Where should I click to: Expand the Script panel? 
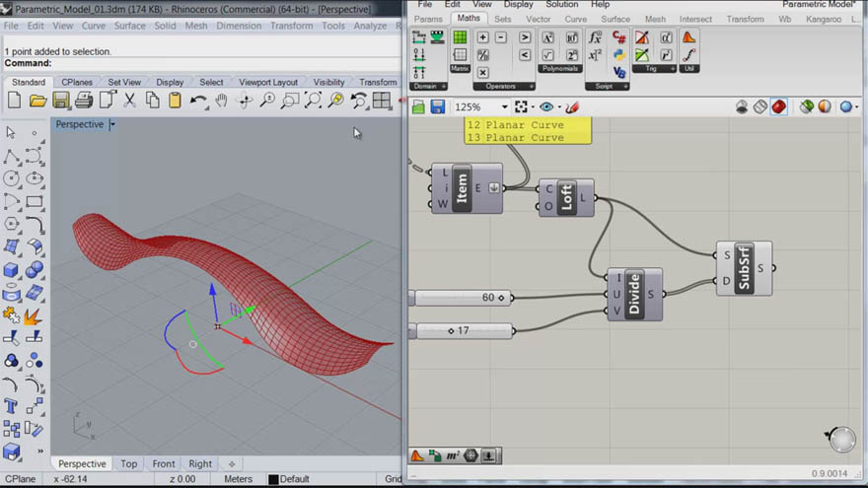pyautogui.click(x=608, y=87)
